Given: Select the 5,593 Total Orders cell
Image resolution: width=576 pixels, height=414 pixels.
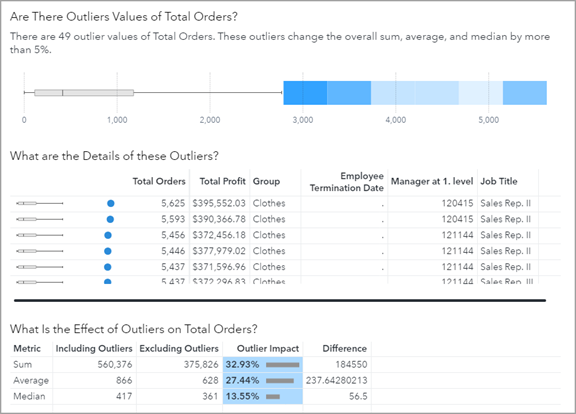Looking at the screenshot, I should click(x=173, y=219).
